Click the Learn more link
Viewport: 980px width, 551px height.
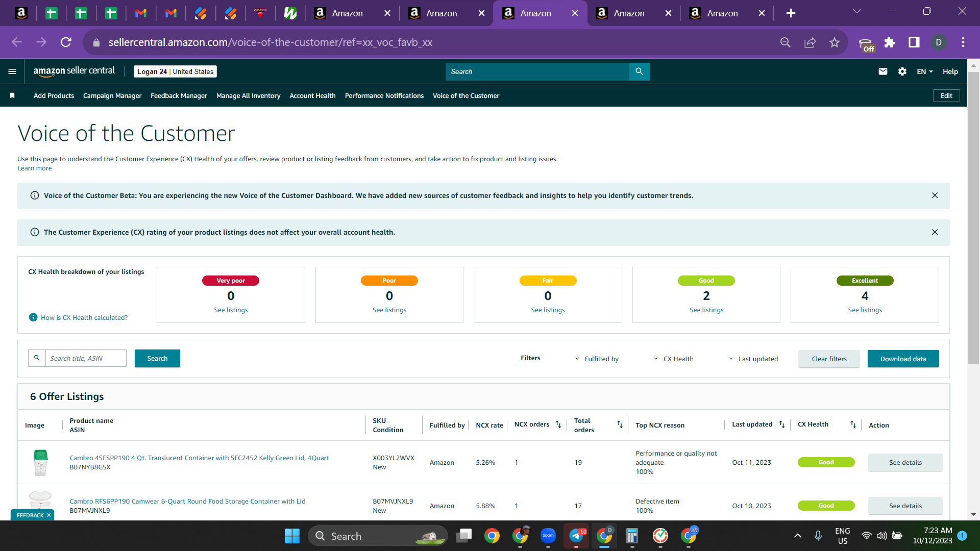[34, 168]
